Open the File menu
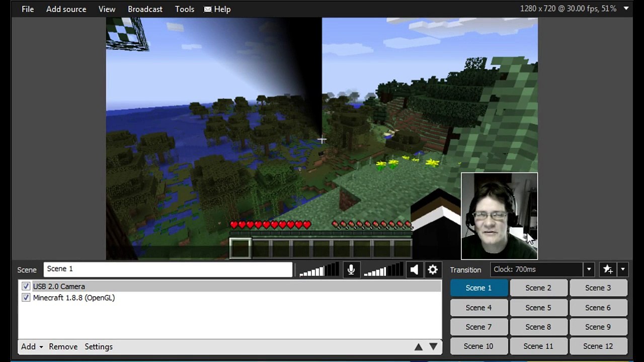644x362 pixels. [x=28, y=9]
